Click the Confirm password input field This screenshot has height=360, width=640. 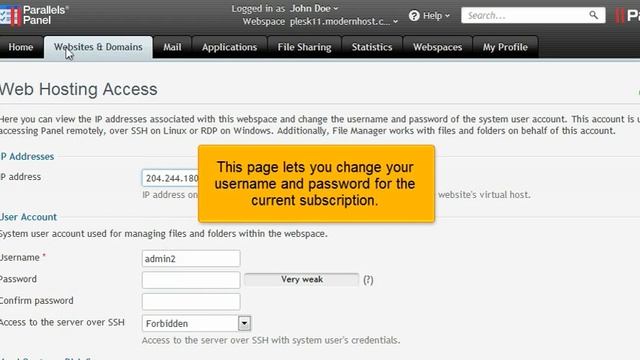[x=191, y=302]
